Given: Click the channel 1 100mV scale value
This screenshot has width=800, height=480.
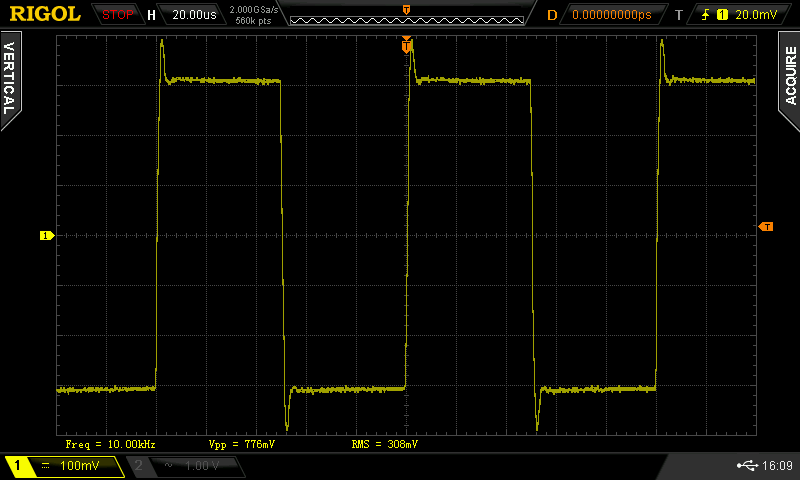Looking at the screenshot, I should [80, 465].
